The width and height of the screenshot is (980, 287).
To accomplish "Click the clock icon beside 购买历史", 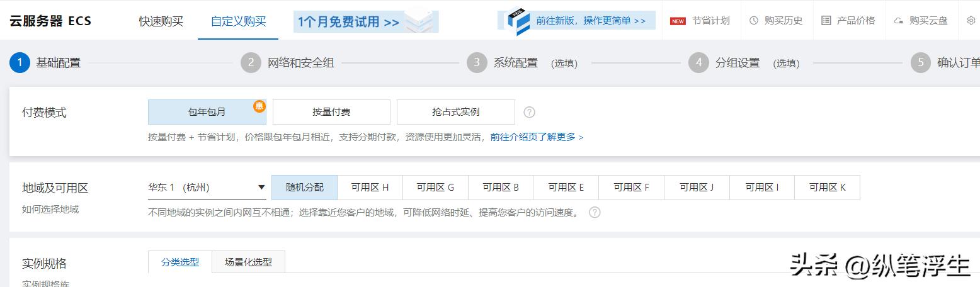I will click(754, 20).
